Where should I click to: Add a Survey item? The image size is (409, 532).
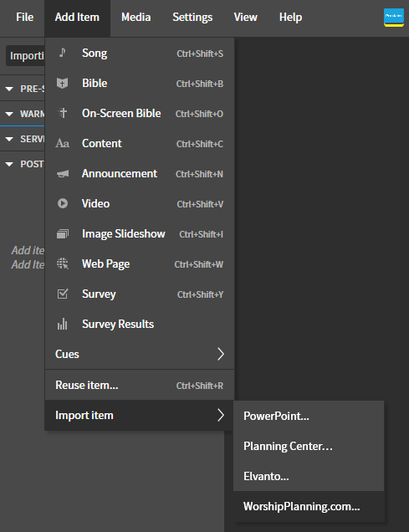pyautogui.click(x=140, y=294)
